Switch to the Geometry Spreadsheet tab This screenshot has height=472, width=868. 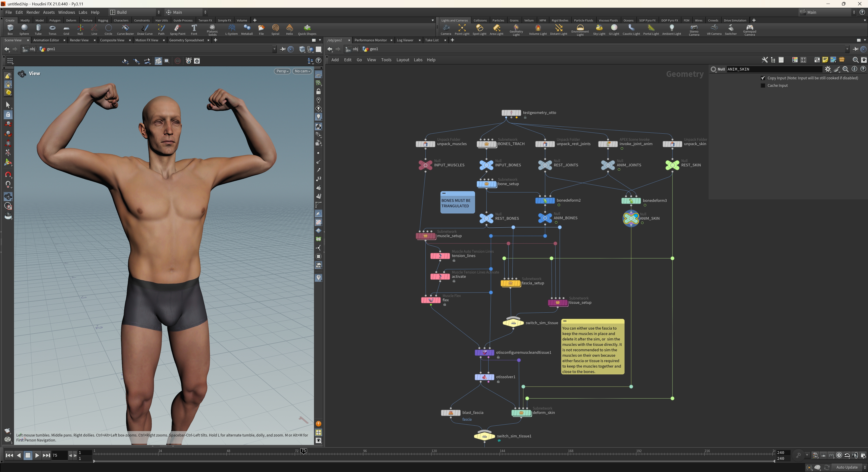pos(186,40)
